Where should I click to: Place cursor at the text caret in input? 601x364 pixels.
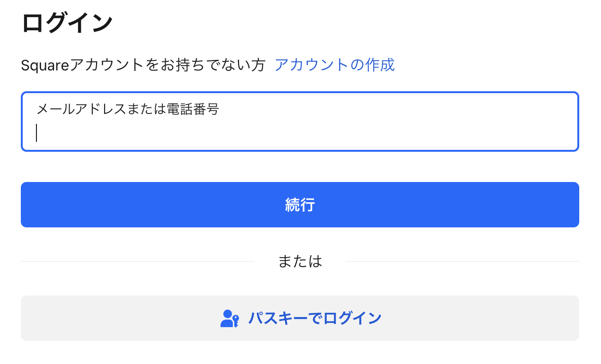tap(36, 133)
